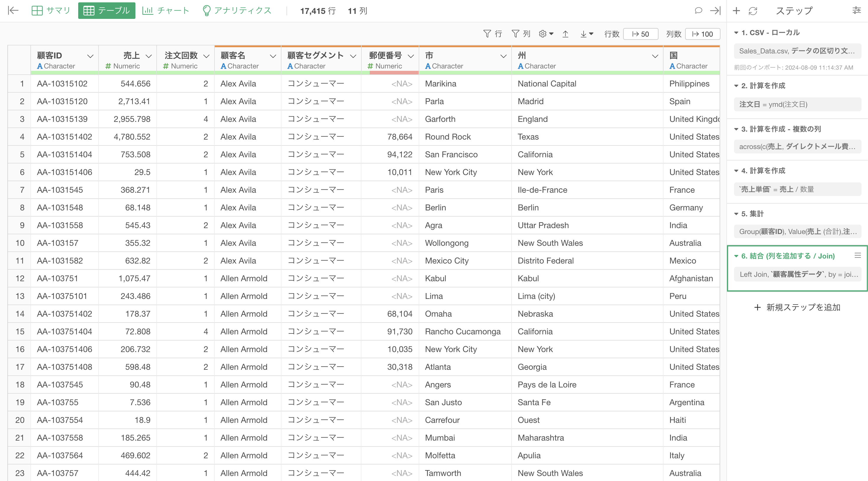The height and width of the screenshot is (481, 868).
Task: Select the Ile-de-France cell
Action: (587, 190)
